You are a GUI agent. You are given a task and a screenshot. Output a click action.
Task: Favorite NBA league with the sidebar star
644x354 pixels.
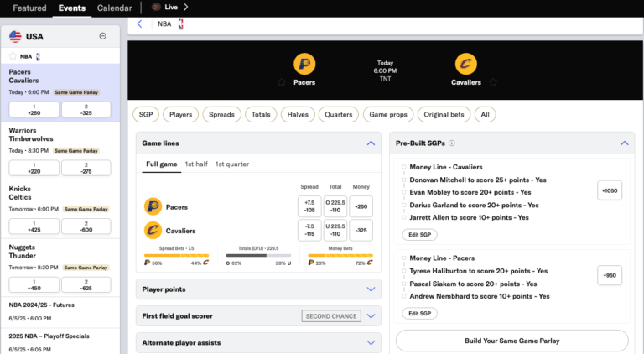click(13, 56)
